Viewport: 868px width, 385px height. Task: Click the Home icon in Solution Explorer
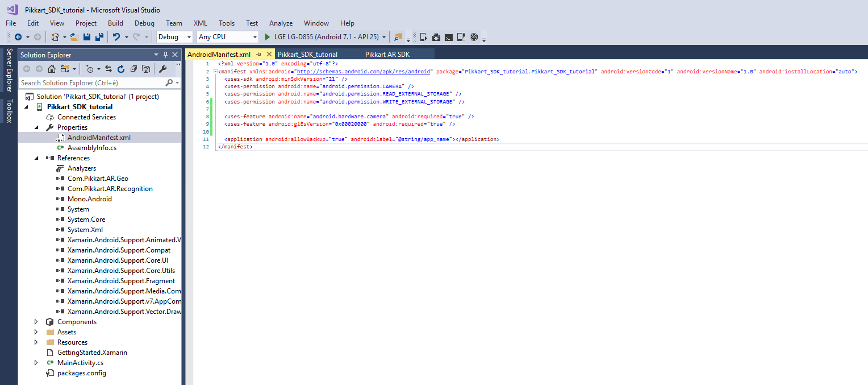click(52, 69)
